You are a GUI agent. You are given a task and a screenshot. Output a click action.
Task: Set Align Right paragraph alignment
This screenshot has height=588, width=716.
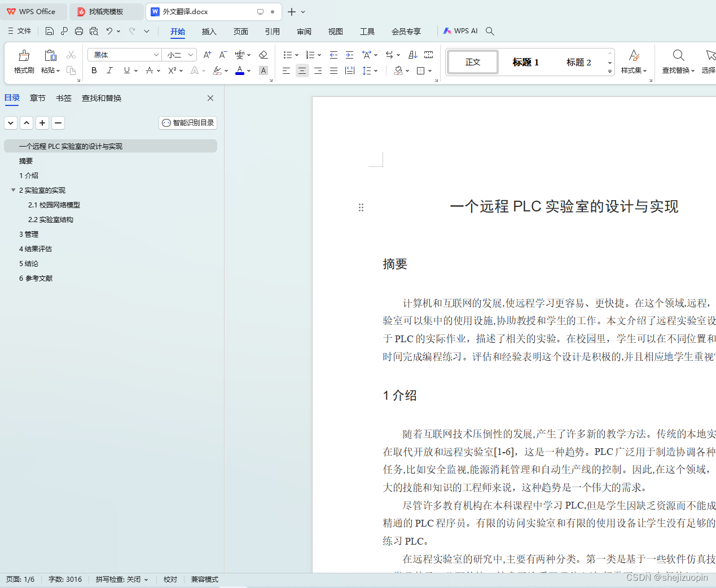point(318,70)
